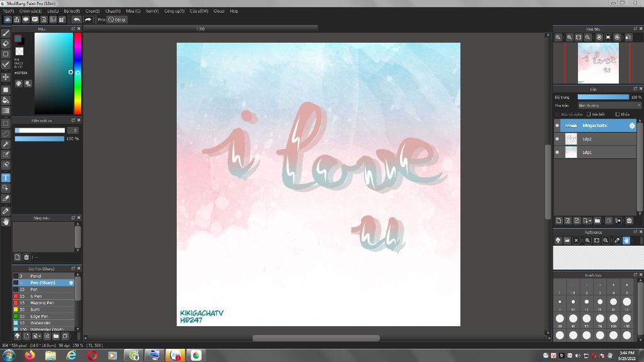Select the Bucket fill tool
The height and width of the screenshot is (362, 644).
click(6, 100)
